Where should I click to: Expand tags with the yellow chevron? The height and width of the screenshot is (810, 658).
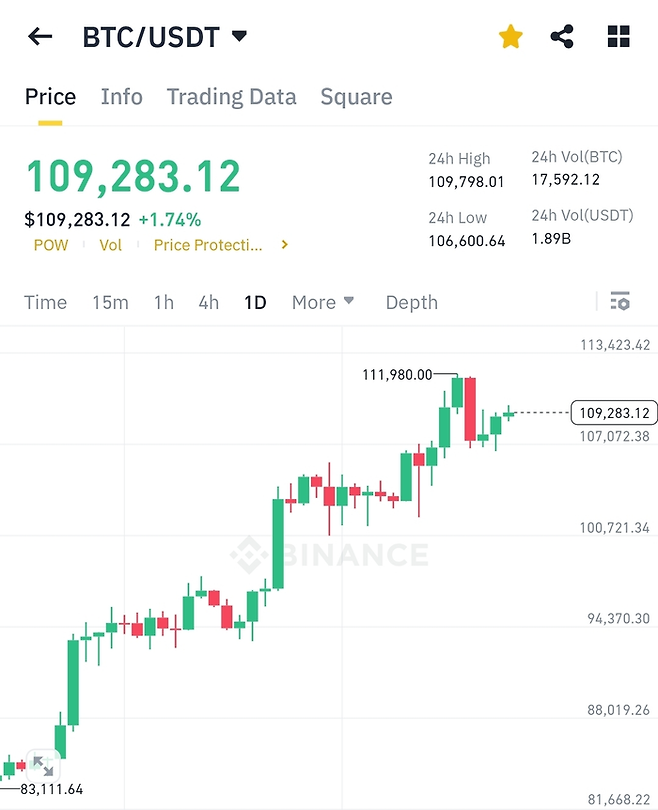[285, 244]
